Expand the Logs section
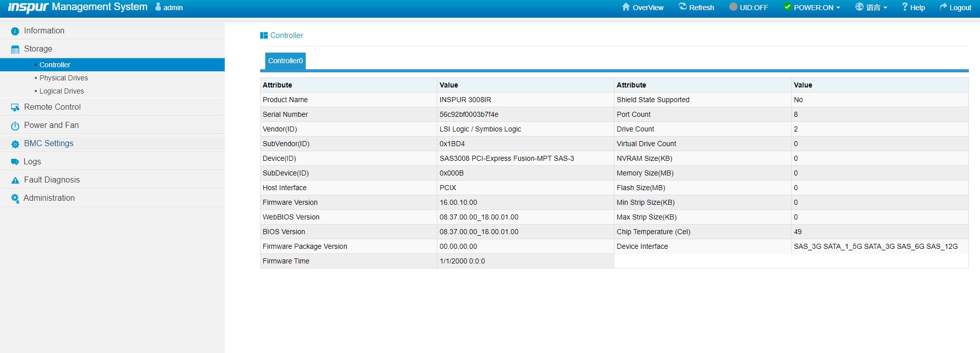 tap(112, 162)
